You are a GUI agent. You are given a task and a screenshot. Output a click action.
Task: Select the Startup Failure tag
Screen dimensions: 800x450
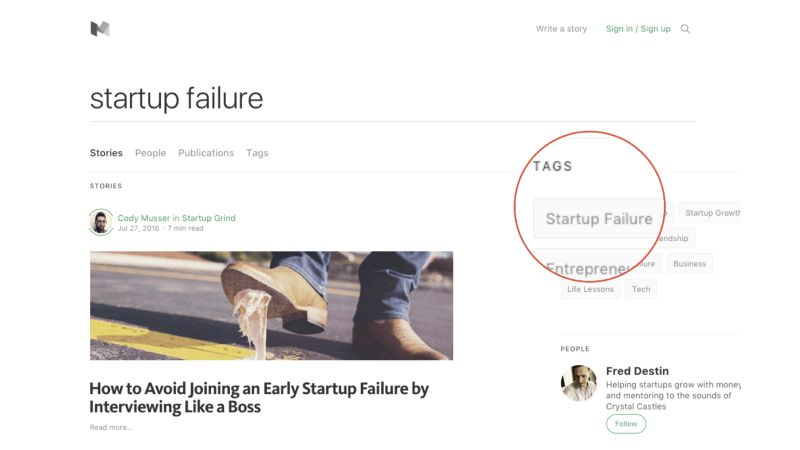click(x=599, y=219)
